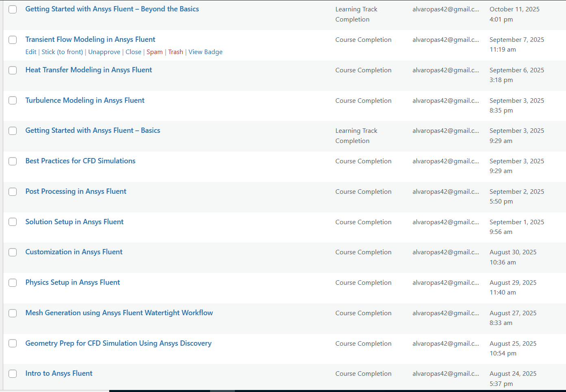Click 'Course Completion' in Transient Flow Modeling row
Screen dimensions: 566x392
click(x=364, y=40)
